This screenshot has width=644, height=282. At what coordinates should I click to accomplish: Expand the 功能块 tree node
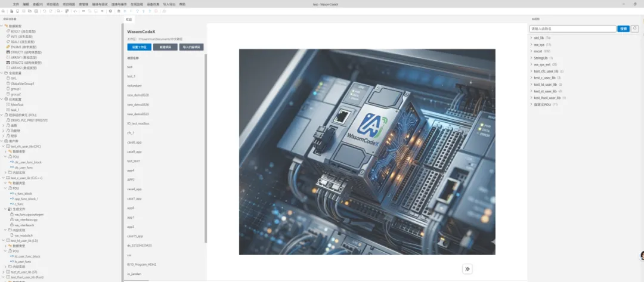click(x=4, y=131)
